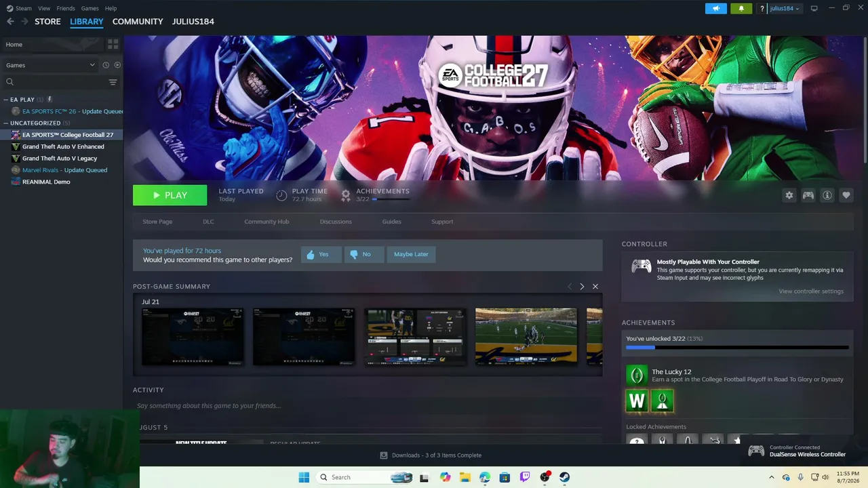
Task: Show game info icon
Action: point(827,195)
